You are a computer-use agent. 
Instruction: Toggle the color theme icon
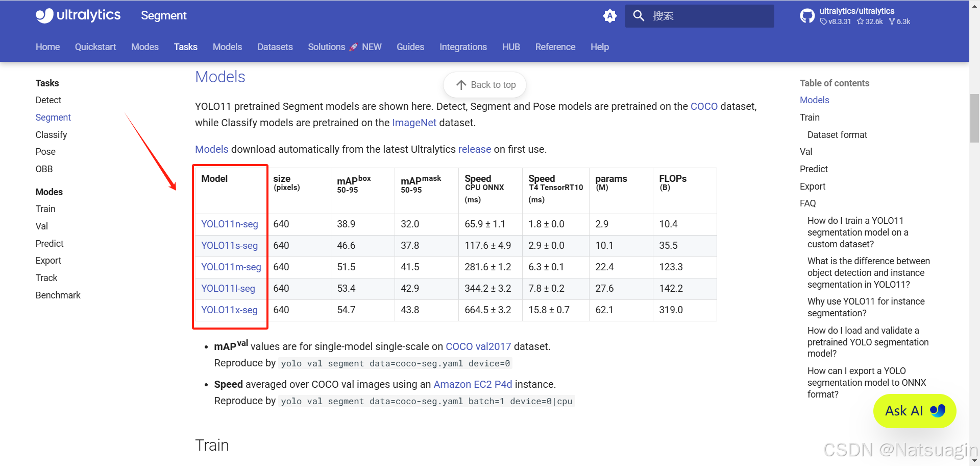coord(609,16)
